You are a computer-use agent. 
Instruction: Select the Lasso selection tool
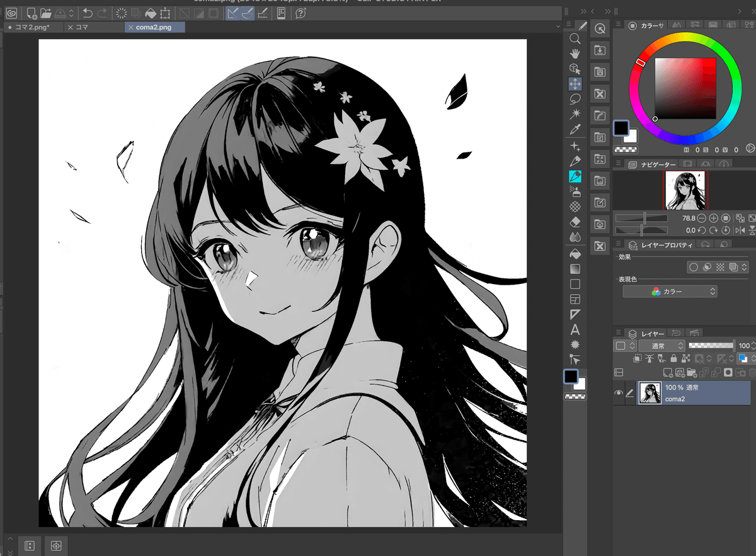tap(575, 99)
